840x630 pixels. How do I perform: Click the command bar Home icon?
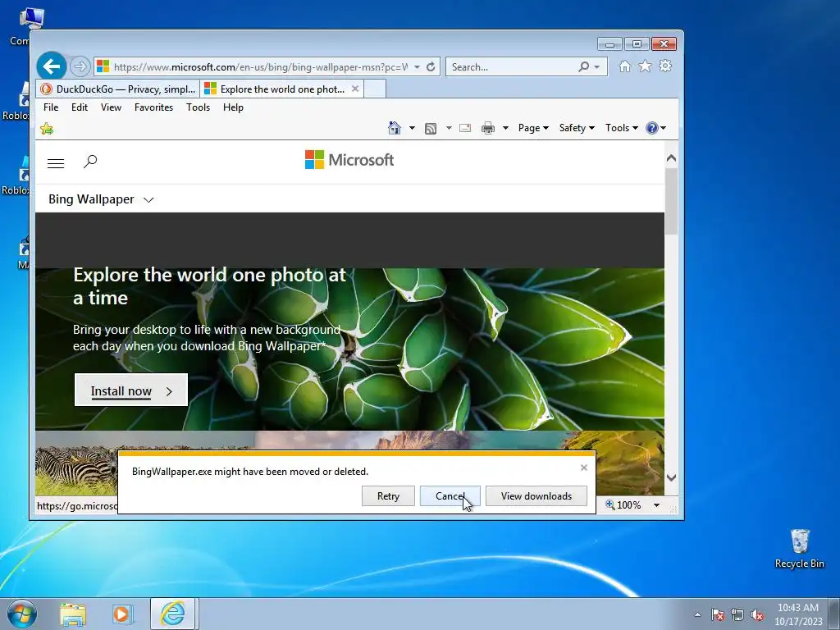395,128
